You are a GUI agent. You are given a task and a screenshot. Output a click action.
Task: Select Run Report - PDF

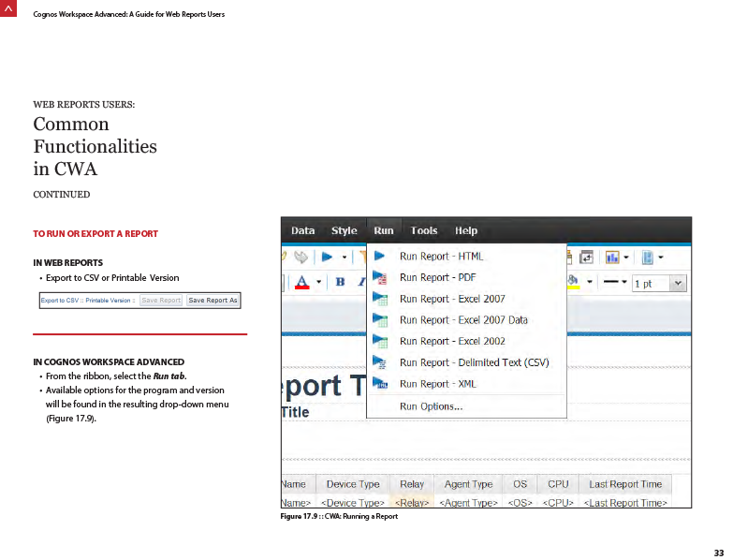(x=466, y=278)
